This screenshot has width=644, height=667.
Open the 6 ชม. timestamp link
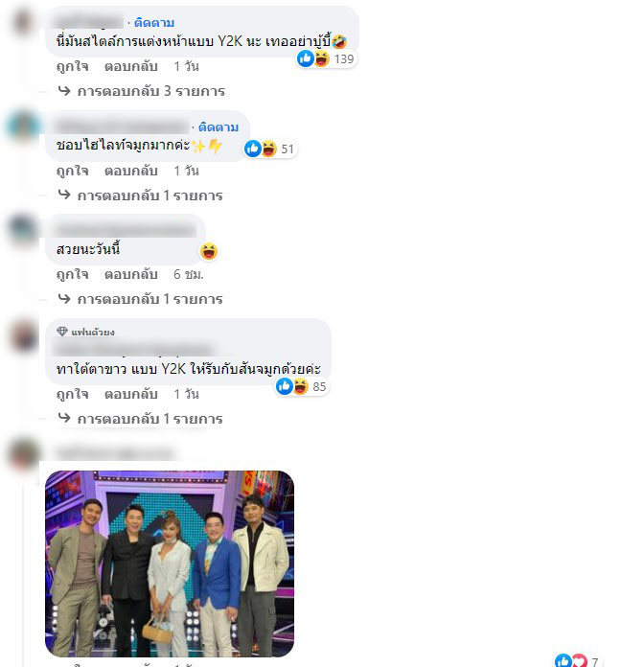189,274
